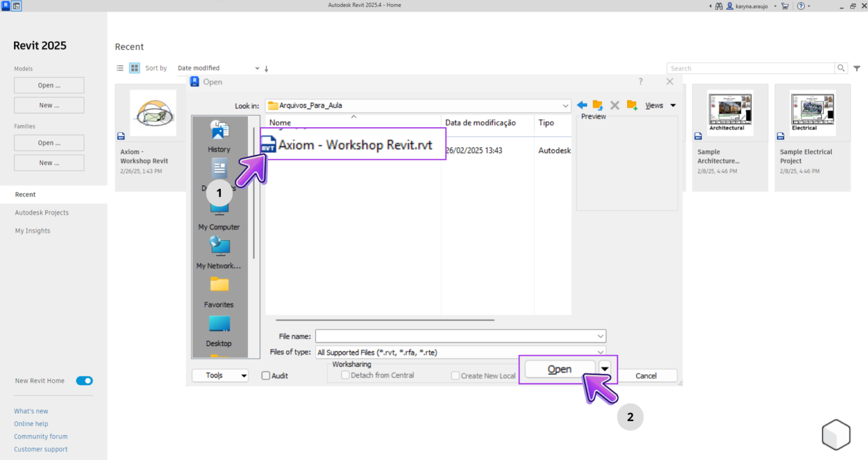
Task: Select My Network in the places list
Action: 219,253
